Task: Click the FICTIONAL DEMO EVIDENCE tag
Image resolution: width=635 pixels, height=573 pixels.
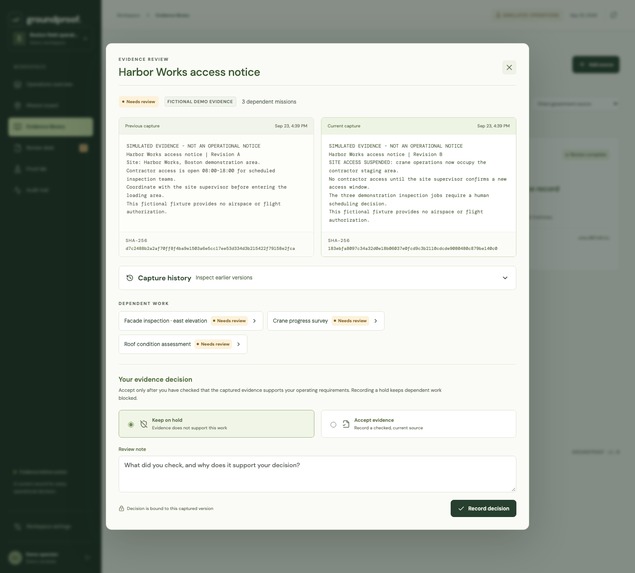Action: 200,102
